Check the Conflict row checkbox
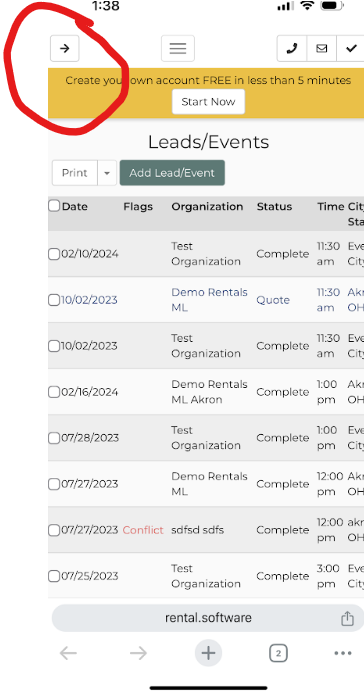Image resolution: width=364 pixels, height=693 pixels. (x=54, y=530)
